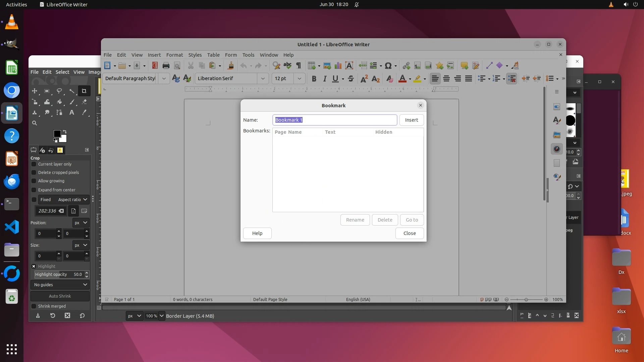Viewport: 644px width, 362px height.
Task: Enable Current layer only checkbox
Action: point(34,164)
